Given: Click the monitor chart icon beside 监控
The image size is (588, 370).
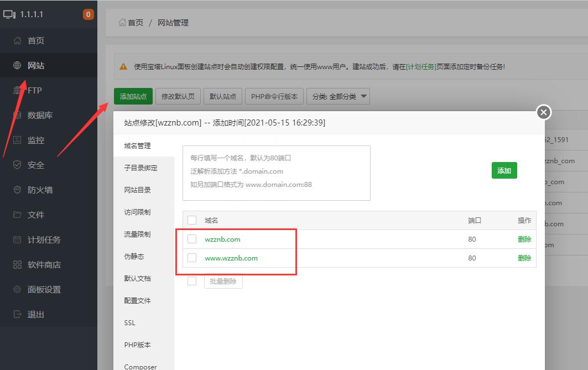Looking at the screenshot, I should point(17,140).
